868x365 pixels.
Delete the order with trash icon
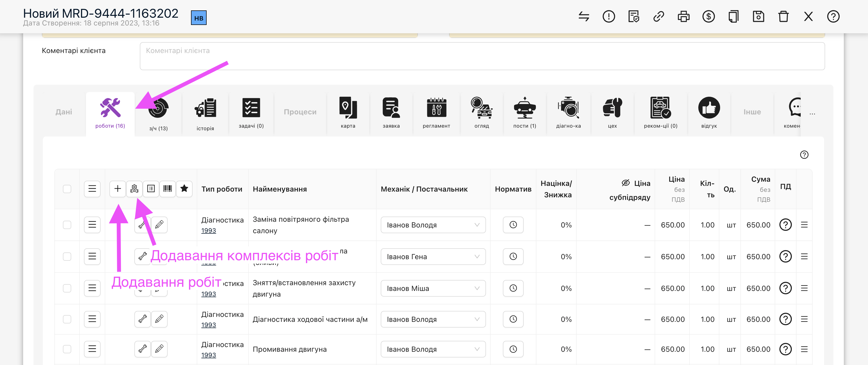783,17
